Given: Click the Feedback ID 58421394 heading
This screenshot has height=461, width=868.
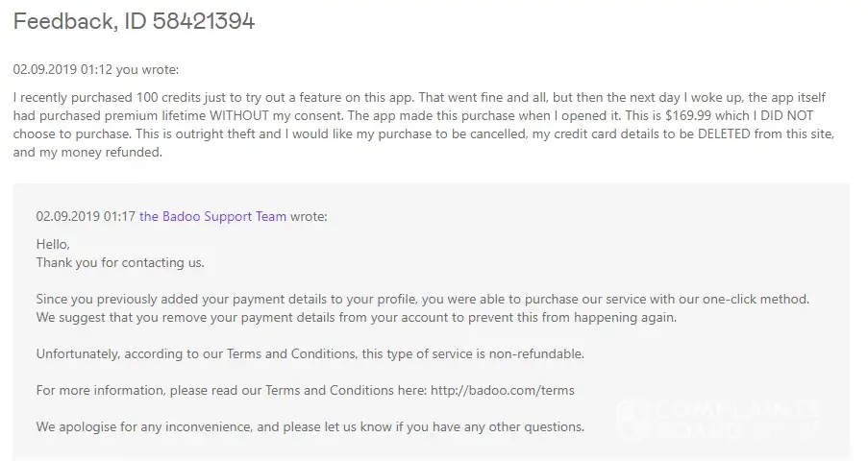Looking at the screenshot, I should (x=135, y=21).
